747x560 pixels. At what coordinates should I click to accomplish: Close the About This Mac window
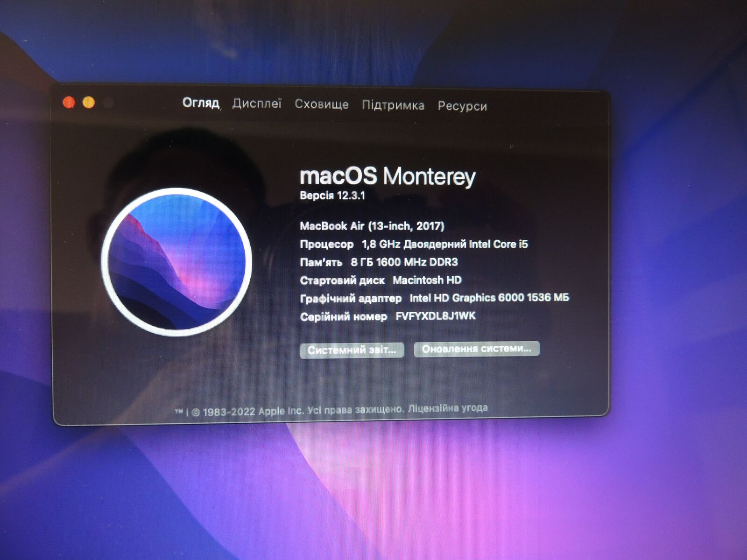(x=69, y=102)
